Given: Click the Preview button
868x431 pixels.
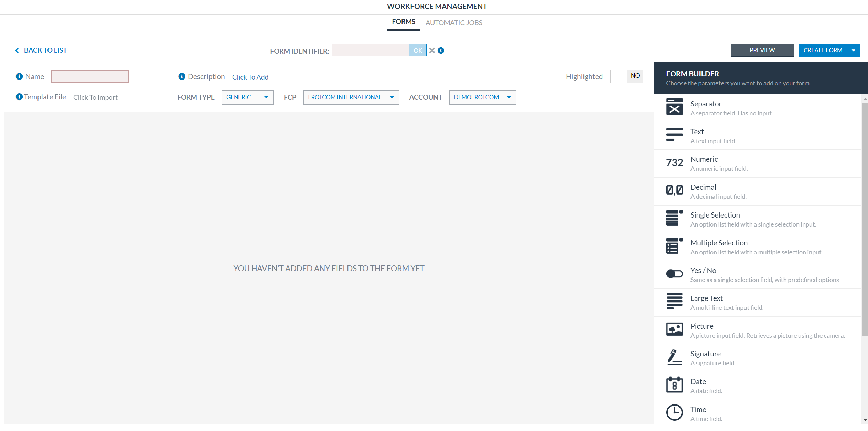Looking at the screenshot, I should coord(762,50).
